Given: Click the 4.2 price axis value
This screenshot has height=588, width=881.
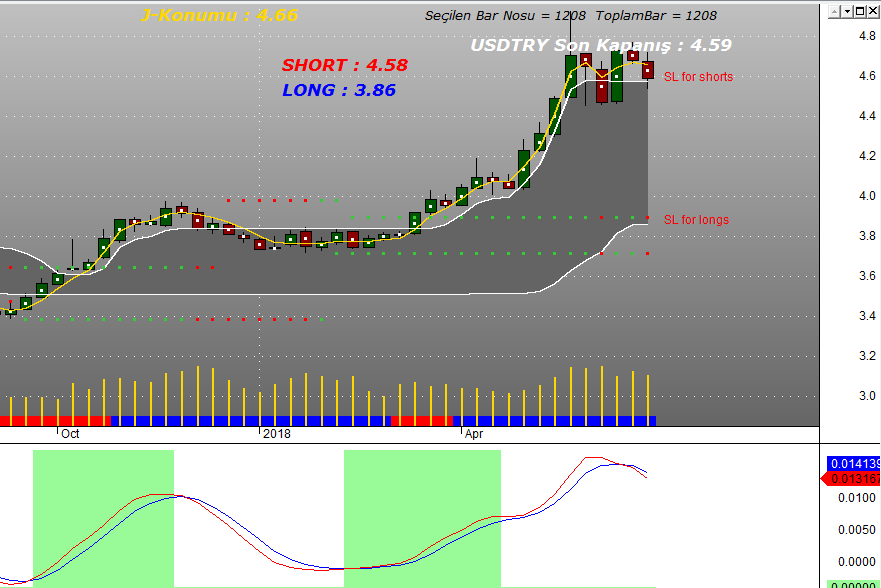Looking at the screenshot, I should (x=867, y=156).
